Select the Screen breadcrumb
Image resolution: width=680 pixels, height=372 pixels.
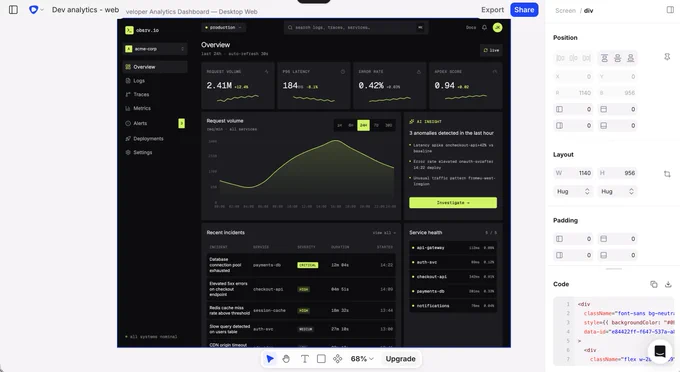point(565,10)
